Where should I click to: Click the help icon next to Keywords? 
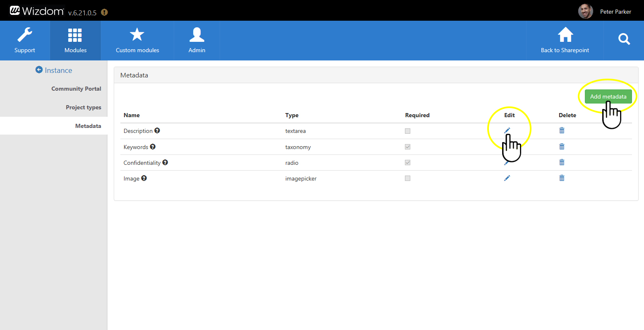153,147
